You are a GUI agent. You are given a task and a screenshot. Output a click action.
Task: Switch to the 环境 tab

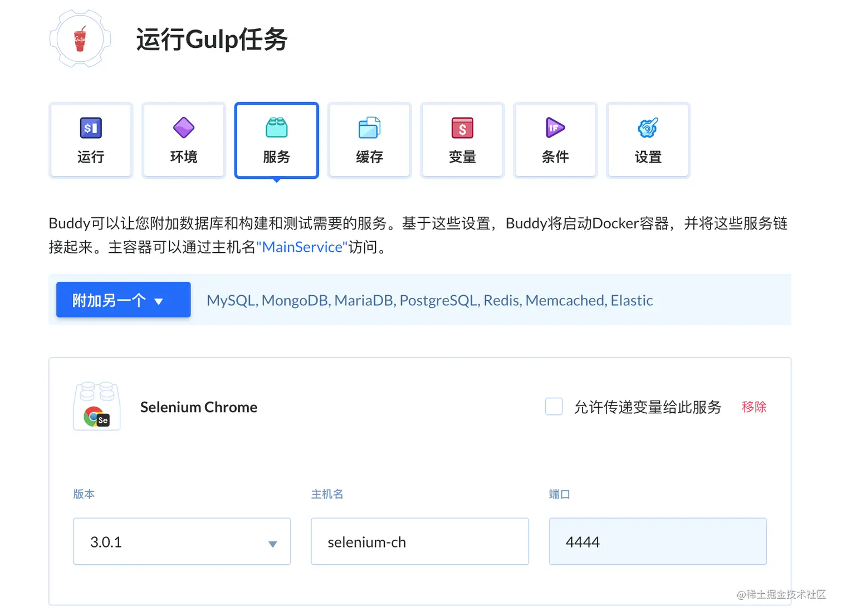coord(184,140)
